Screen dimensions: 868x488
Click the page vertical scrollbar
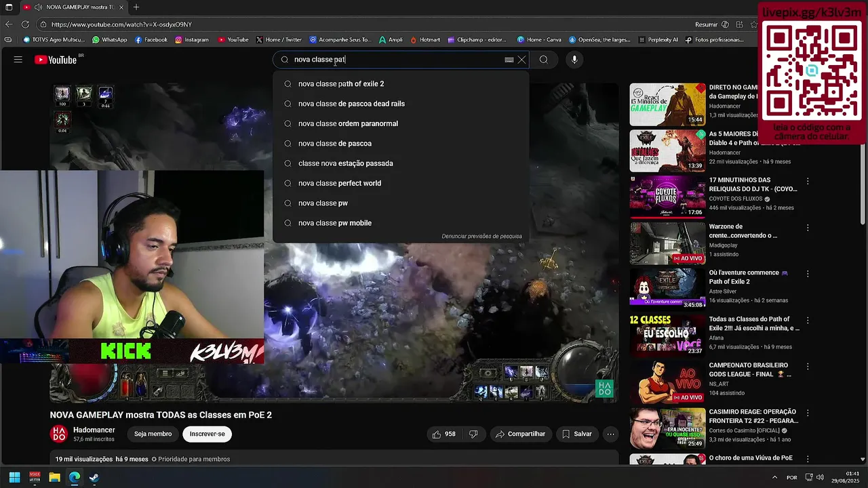[863, 183]
